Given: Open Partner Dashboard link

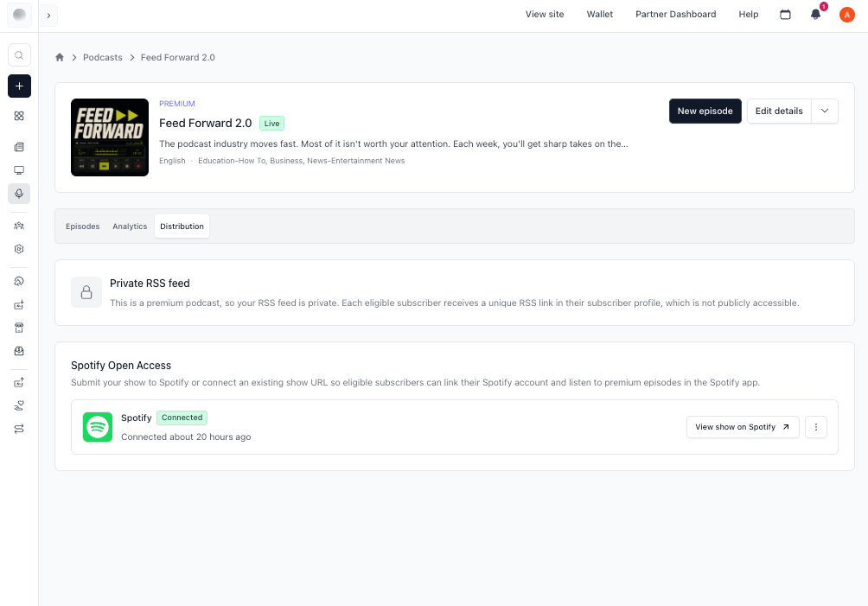Looking at the screenshot, I should (675, 15).
